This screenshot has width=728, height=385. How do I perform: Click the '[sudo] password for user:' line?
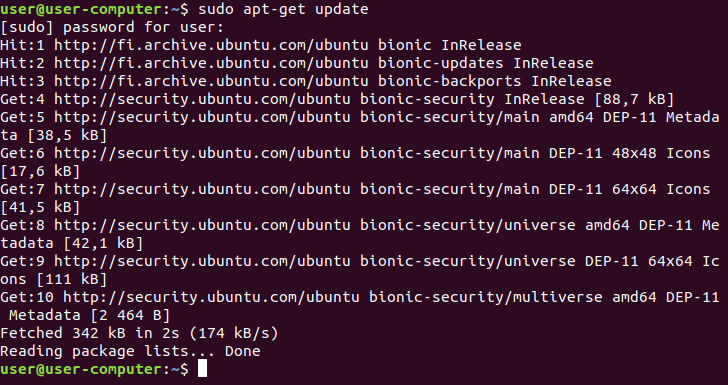(112, 27)
